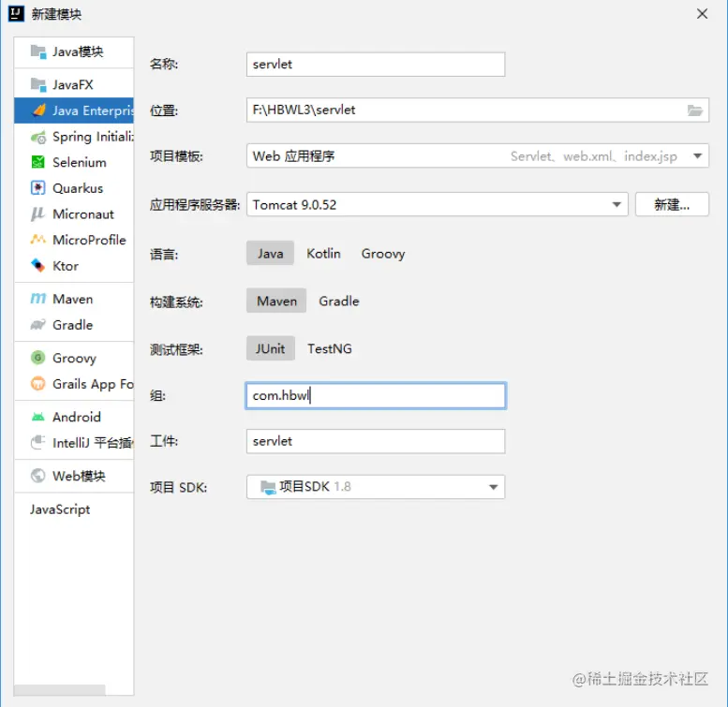Click the Grails App Forge icon
728x707 pixels.
click(38, 384)
